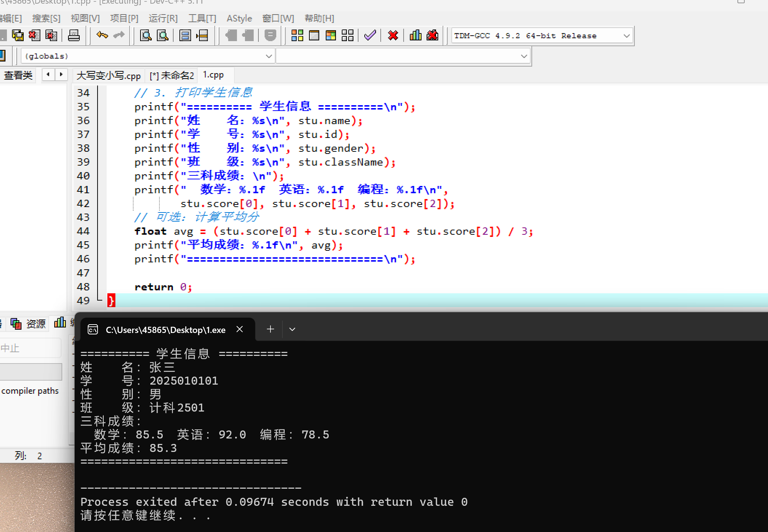Click the Compile & Run multicolor icon
The width and height of the screenshot is (768, 532).
coord(330,35)
